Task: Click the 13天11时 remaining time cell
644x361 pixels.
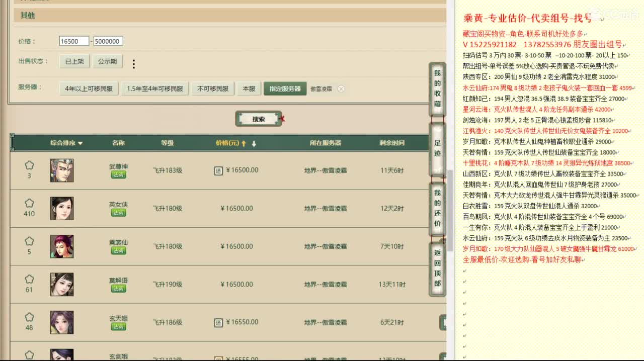Action: tap(392, 285)
